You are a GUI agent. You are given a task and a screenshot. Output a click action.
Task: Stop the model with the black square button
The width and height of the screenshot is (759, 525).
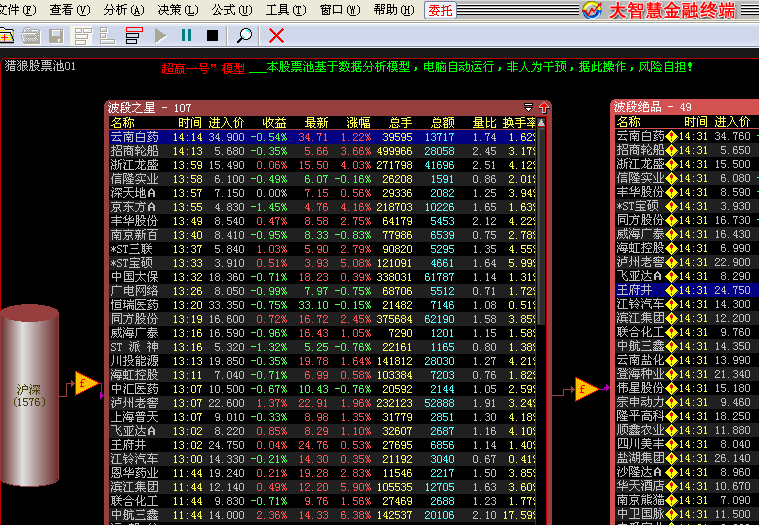(212, 36)
